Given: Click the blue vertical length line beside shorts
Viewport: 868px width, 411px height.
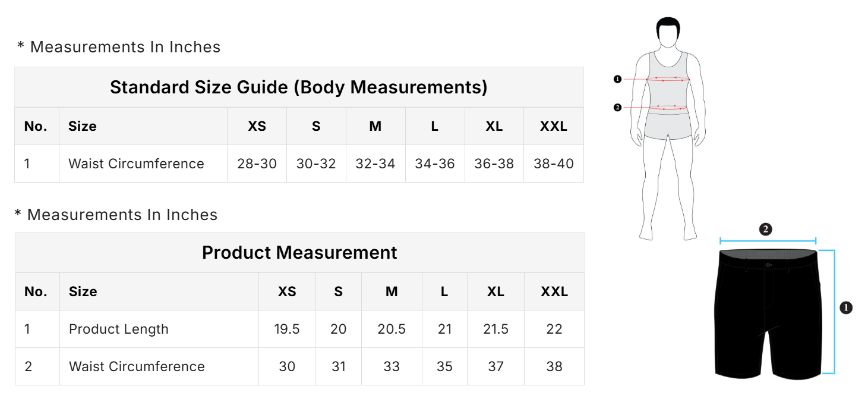Looking at the screenshot, I should (834, 312).
